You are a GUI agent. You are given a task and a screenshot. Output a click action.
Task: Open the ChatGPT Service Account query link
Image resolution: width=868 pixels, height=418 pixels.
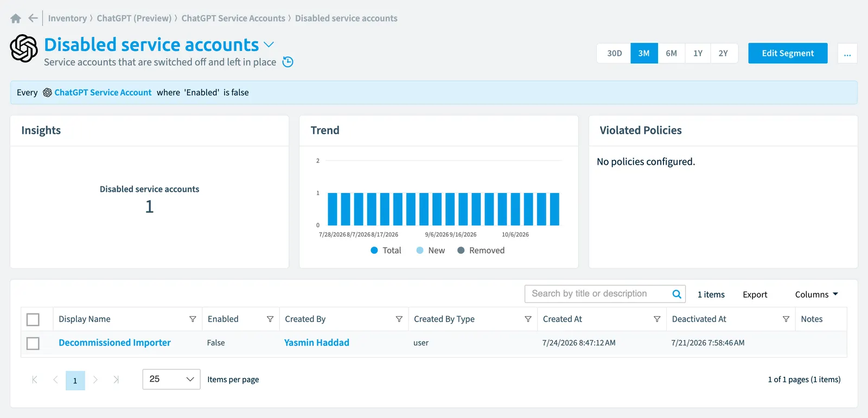103,93
